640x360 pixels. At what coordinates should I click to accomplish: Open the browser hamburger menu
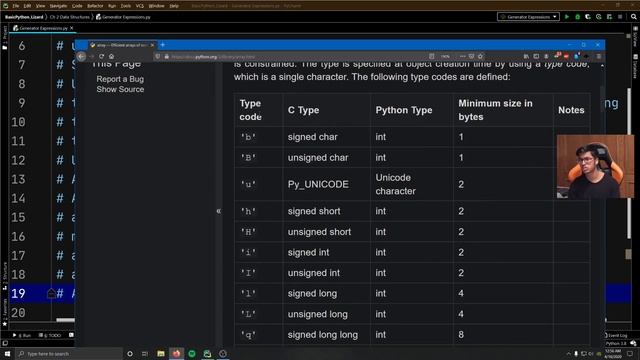[x=598, y=56]
